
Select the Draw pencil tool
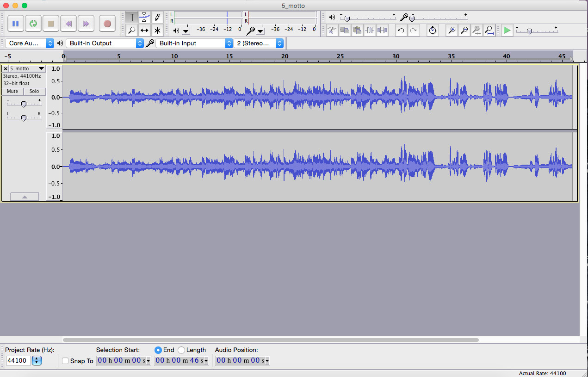(157, 18)
